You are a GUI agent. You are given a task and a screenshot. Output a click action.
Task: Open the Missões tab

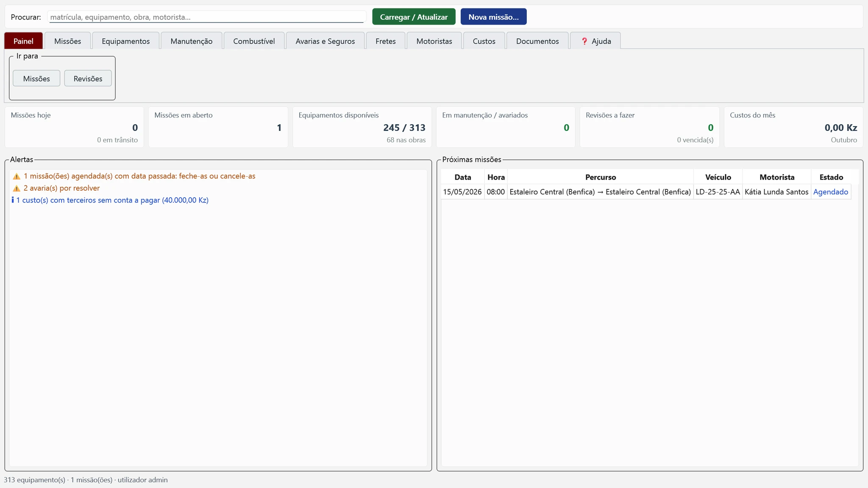pyautogui.click(x=67, y=41)
